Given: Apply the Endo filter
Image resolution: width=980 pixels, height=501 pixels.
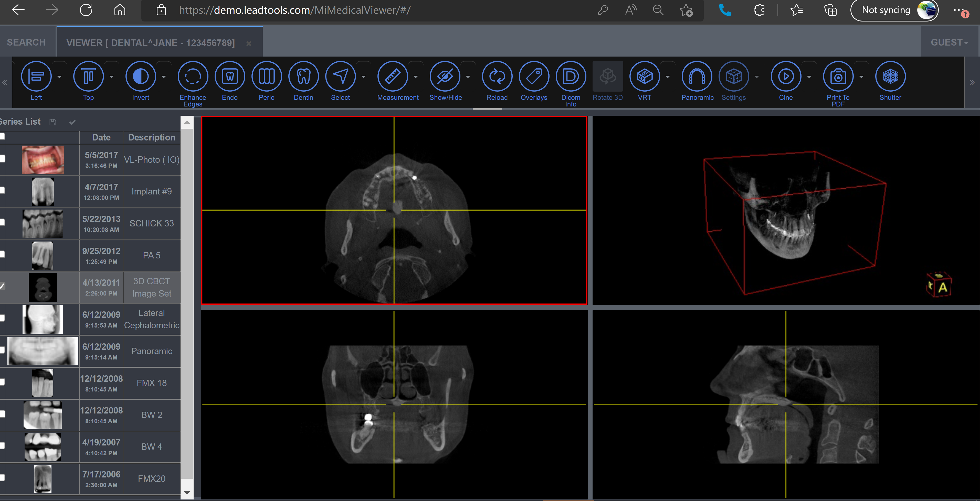Looking at the screenshot, I should pyautogui.click(x=230, y=77).
